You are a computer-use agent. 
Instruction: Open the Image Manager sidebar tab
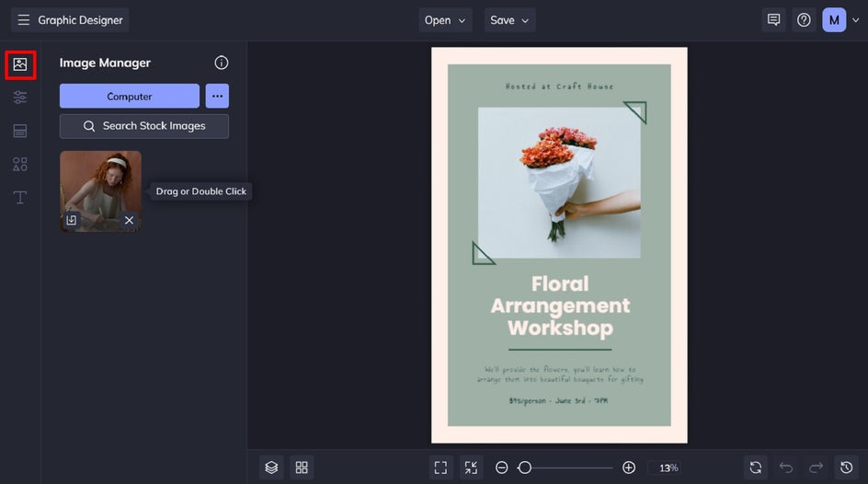(20, 64)
